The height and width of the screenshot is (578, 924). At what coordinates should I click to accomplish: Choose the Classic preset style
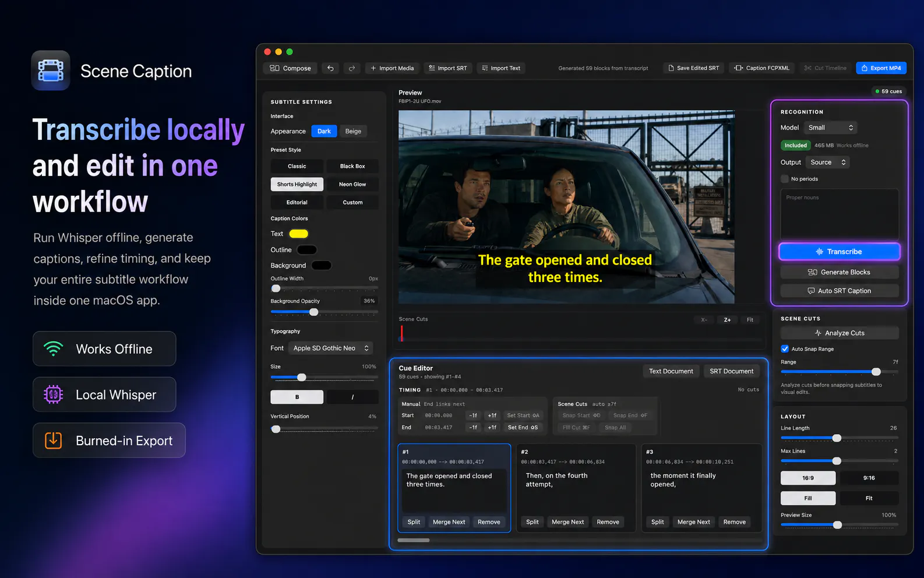coord(297,166)
